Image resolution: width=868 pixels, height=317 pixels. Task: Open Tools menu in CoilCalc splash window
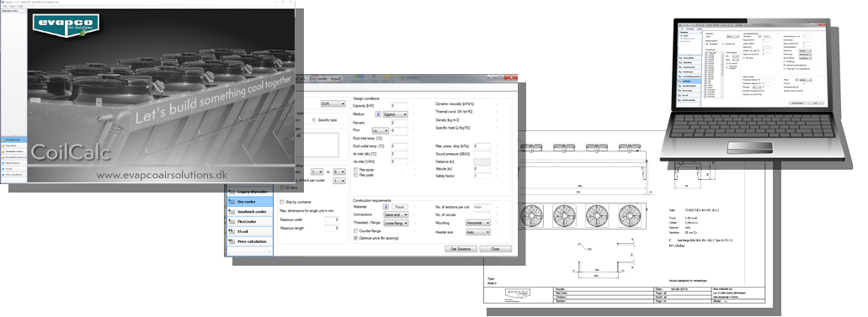point(12,6)
